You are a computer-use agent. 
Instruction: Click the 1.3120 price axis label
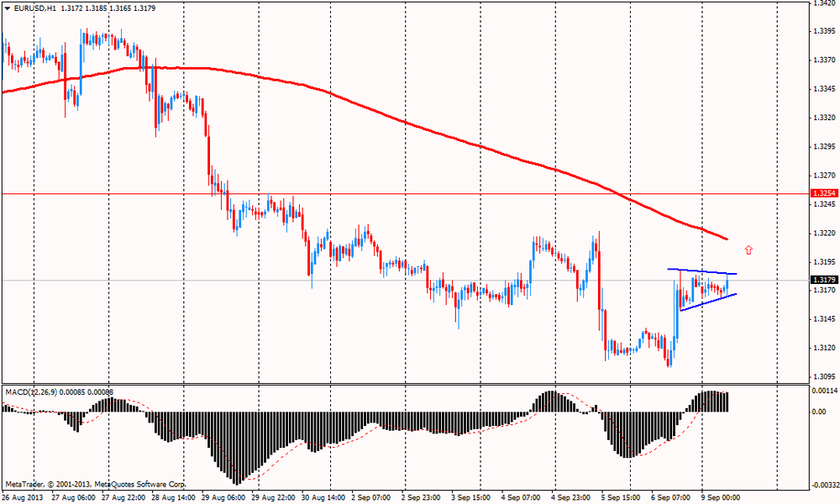click(x=824, y=348)
